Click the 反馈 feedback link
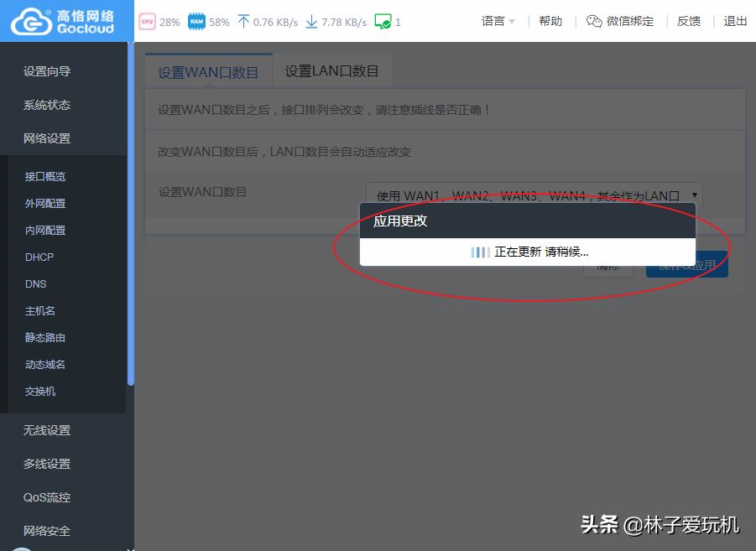Viewport: 756px width, 551px height. 688,22
